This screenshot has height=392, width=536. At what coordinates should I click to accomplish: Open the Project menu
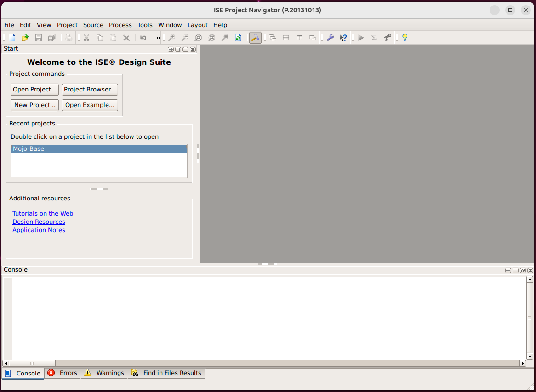coord(67,25)
